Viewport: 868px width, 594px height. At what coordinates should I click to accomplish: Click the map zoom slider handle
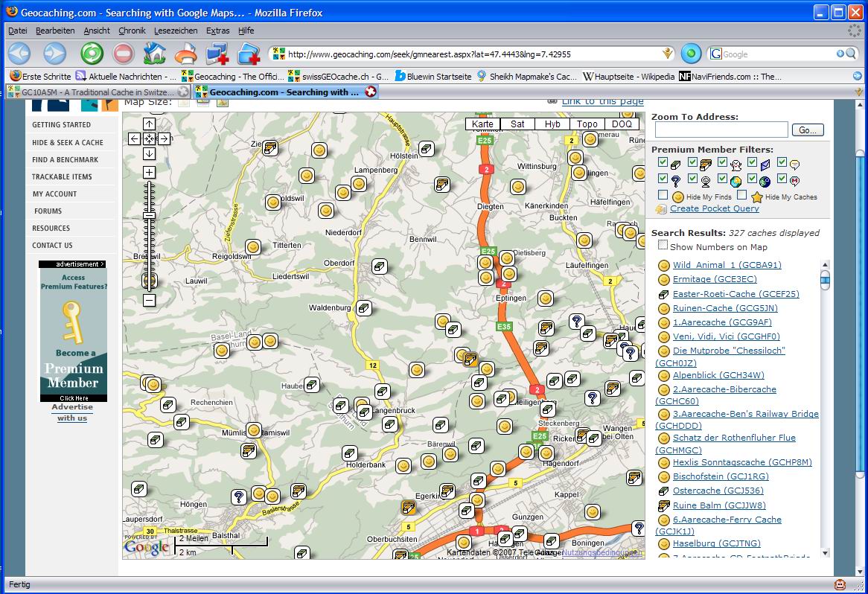149,216
